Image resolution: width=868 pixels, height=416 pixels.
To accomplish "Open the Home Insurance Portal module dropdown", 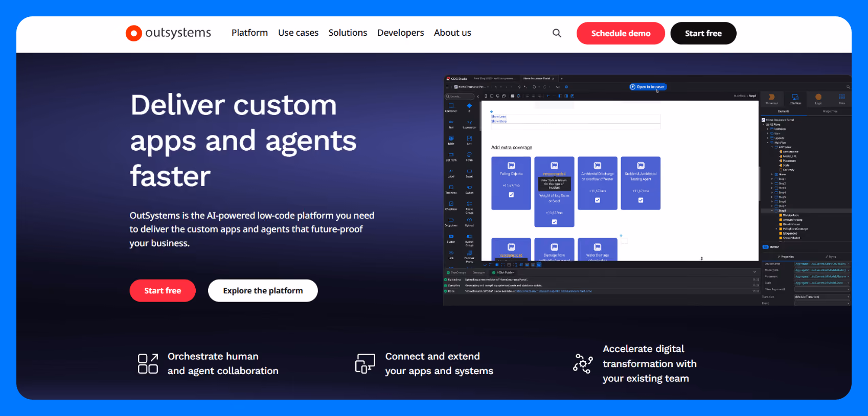I will [x=471, y=87].
